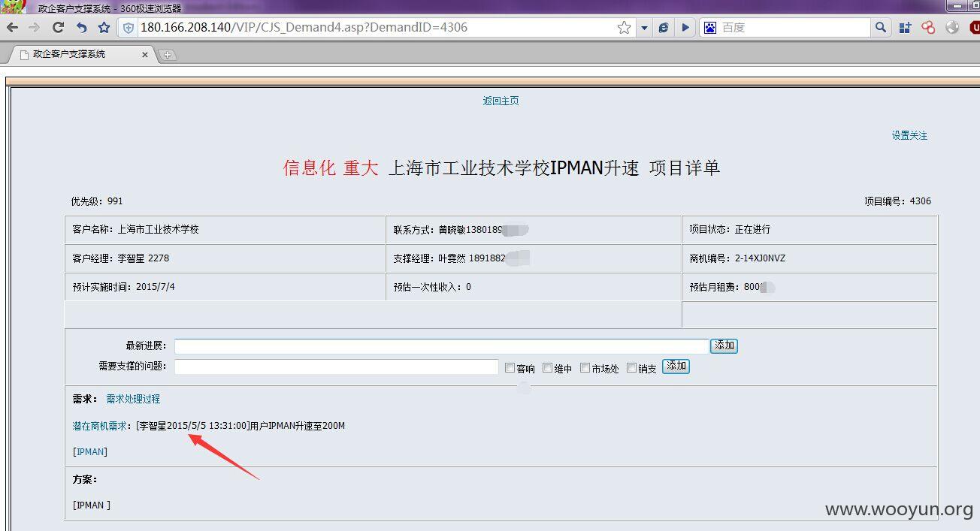The image size is (980, 531).
Task: Reload the page with refresh icon
Action: (x=58, y=28)
